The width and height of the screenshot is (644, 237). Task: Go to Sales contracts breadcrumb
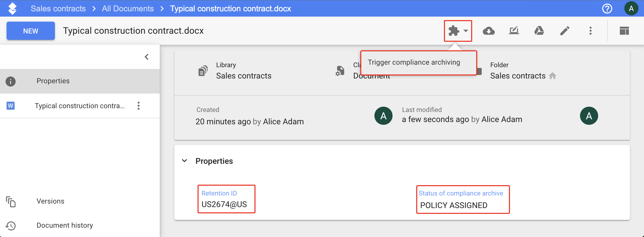[x=58, y=9]
